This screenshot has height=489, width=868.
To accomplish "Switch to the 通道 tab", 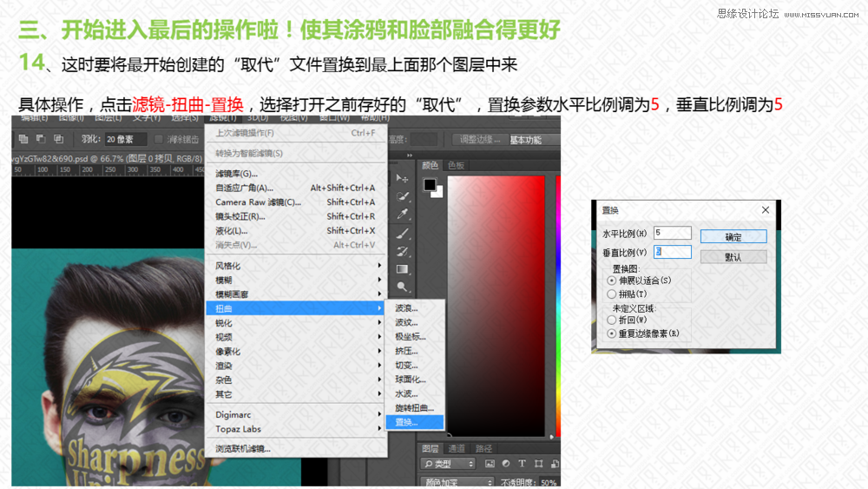I will [x=457, y=448].
